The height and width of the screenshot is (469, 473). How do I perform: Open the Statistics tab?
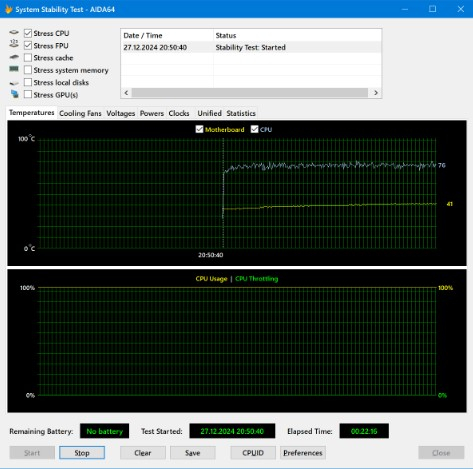(241, 113)
